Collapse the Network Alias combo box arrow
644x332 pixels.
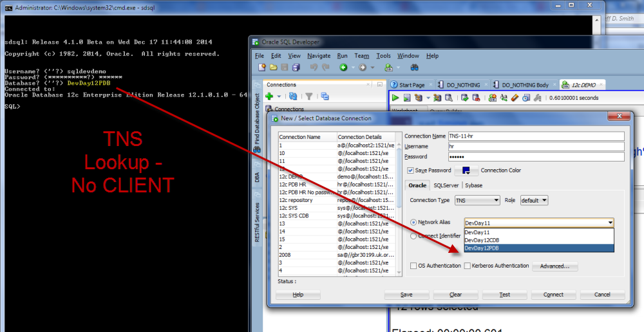611,223
